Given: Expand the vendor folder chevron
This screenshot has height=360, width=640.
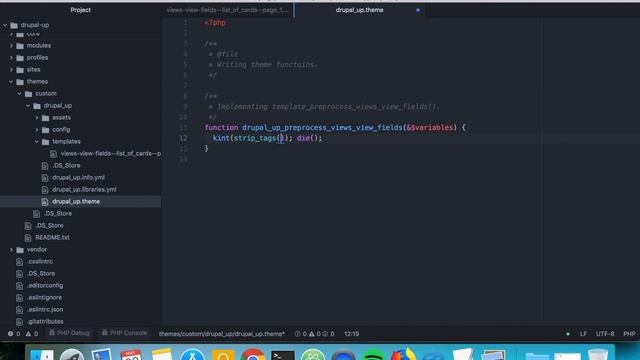Looking at the screenshot, I should coord(11,249).
